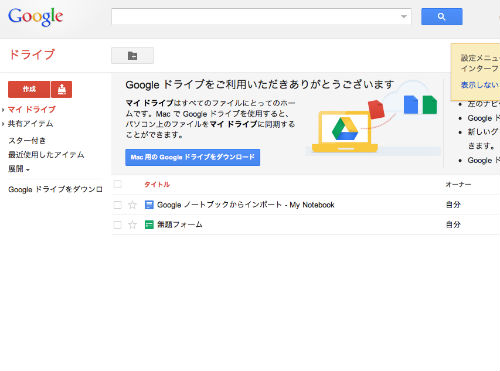Click the Drive logo laptop illustration

345,132
